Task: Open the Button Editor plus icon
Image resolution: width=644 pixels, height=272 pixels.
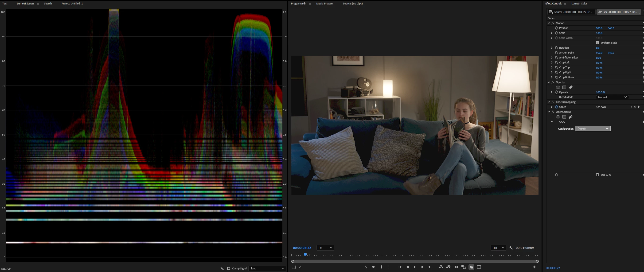Action: coord(534,267)
